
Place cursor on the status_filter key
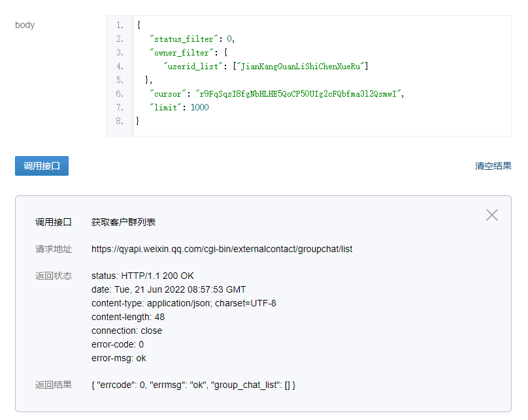click(184, 39)
